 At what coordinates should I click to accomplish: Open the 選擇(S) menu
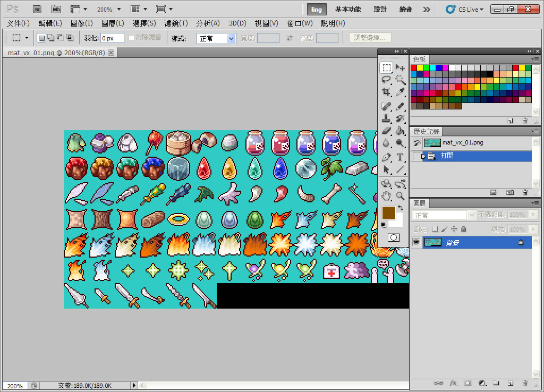coord(144,23)
